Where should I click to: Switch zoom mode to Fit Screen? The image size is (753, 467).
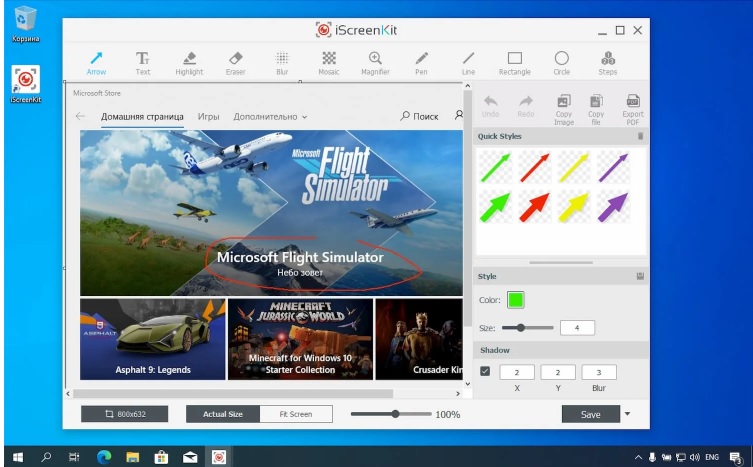pos(296,414)
